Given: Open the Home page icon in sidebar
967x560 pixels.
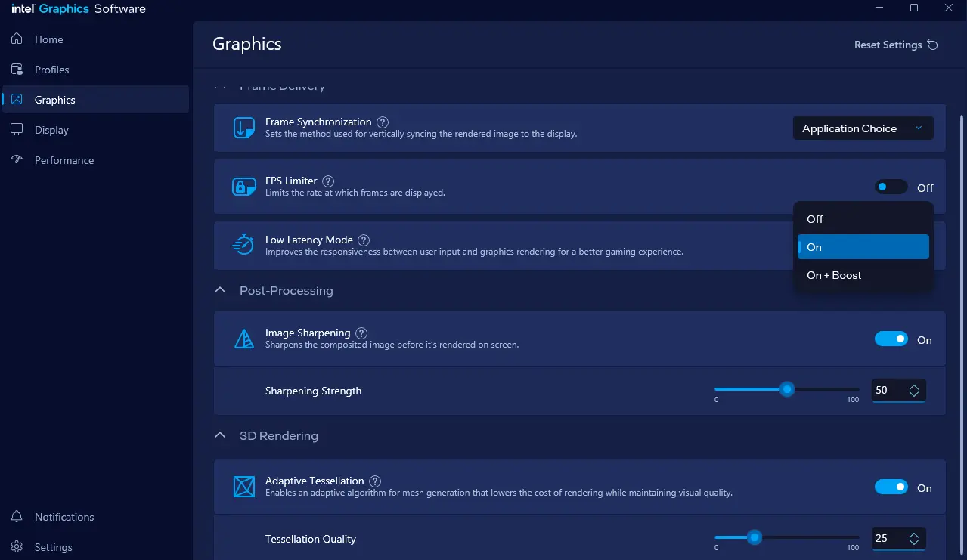Looking at the screenshot, I should (x=17, y=39).
